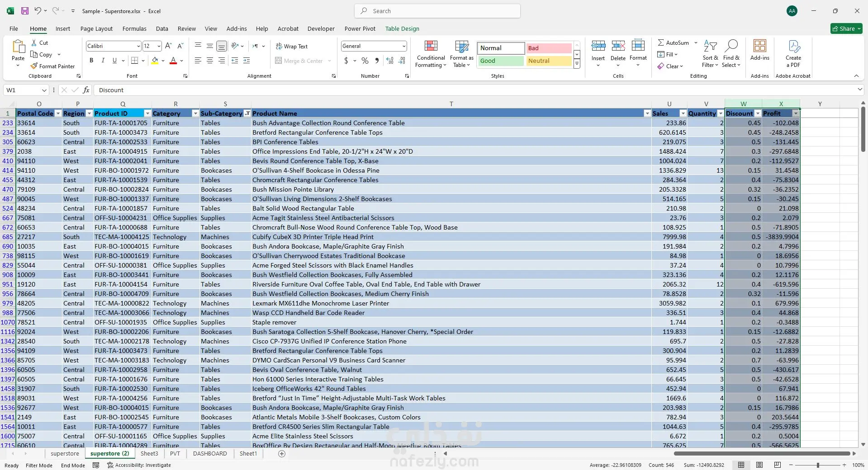Click the Search box in title bar

[x=437, y=11]
